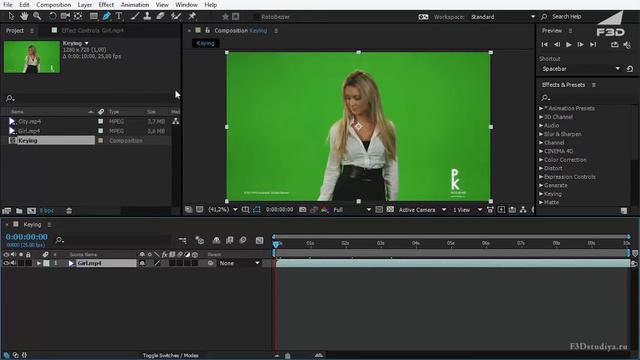Open the File menu

click(x=8, y=5)
